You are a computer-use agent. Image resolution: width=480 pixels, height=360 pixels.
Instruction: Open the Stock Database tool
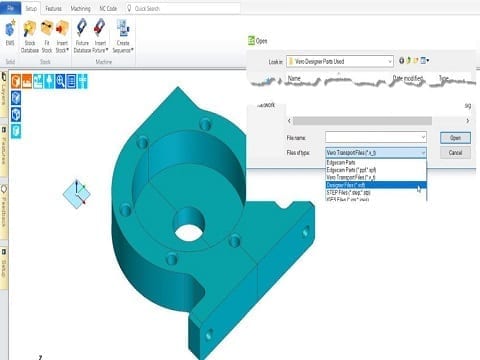tap(30, 37)
